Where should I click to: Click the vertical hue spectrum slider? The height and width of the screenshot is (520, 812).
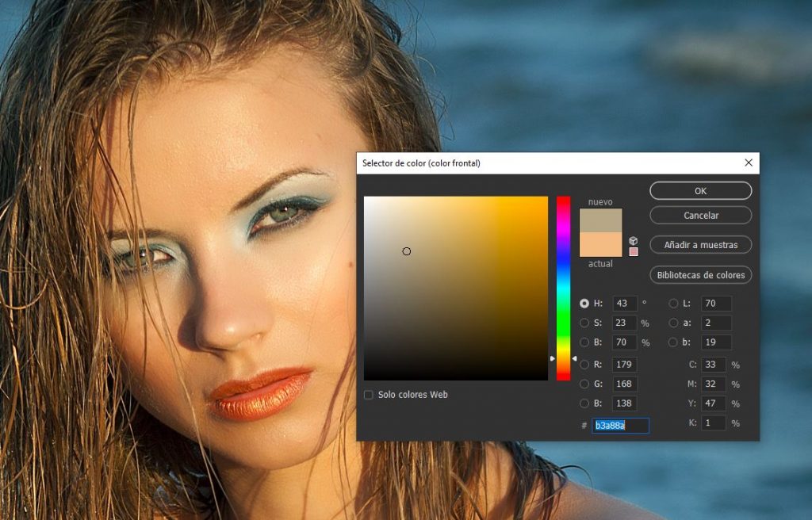[563, 288]
